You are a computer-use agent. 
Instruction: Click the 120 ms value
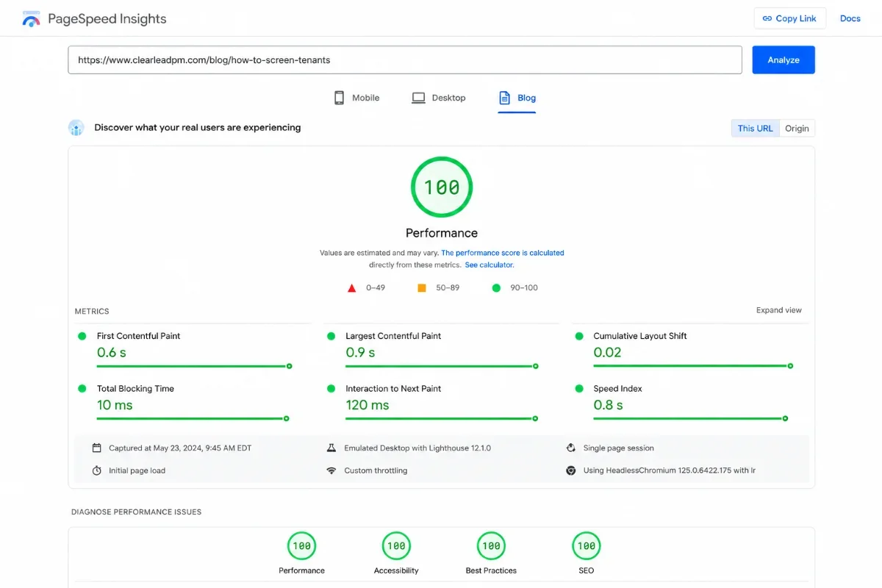tap(367, 405)
